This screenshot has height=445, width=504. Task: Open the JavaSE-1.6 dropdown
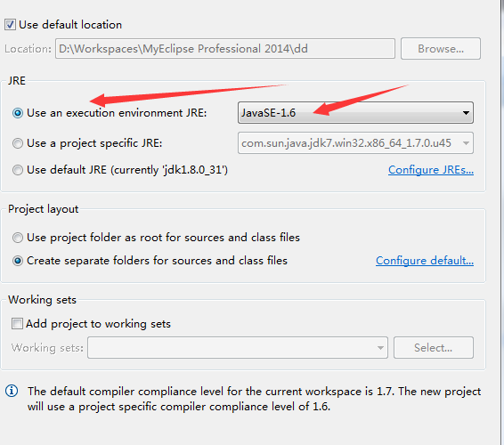click(355, 113)
